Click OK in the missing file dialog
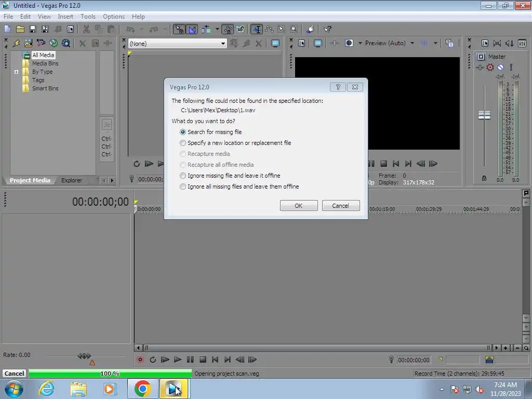Screen dimensions: 532x399 [299, 206]
